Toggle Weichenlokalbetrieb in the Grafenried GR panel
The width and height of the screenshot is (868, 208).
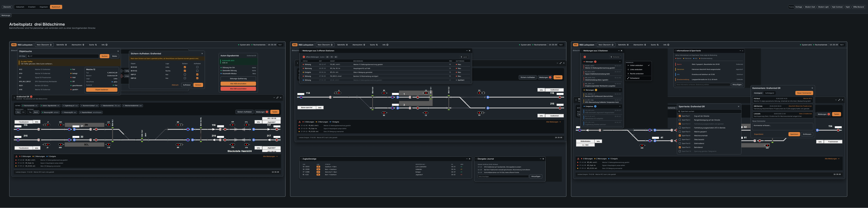[133, 106]
